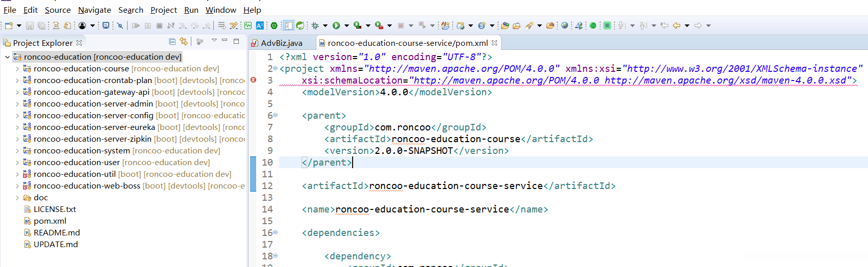
Task: Click the Debug bug icon
Action: [x=315, y=25]
